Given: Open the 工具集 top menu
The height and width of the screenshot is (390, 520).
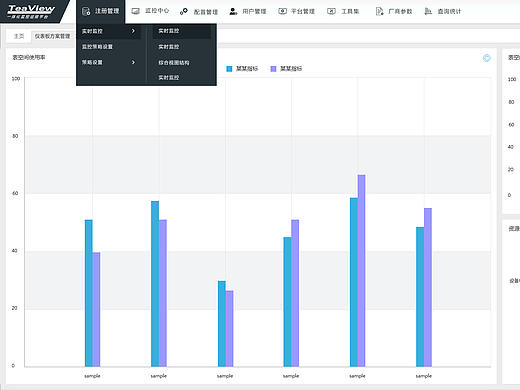Looking at the screenshot, I should tap(343, 11).
